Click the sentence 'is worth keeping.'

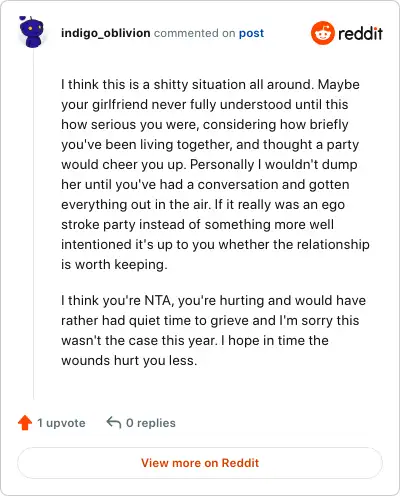click(114, 264)
